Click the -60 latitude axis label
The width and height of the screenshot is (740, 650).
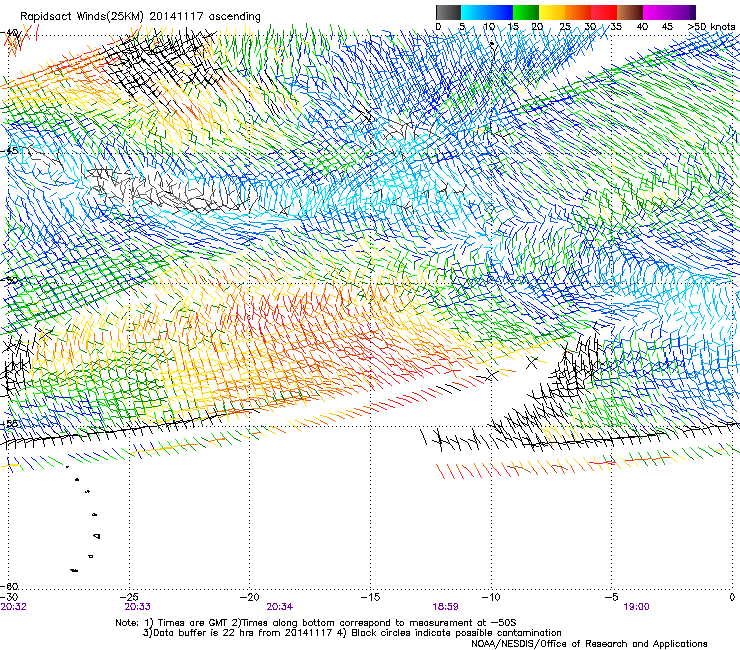pos(10,586)
